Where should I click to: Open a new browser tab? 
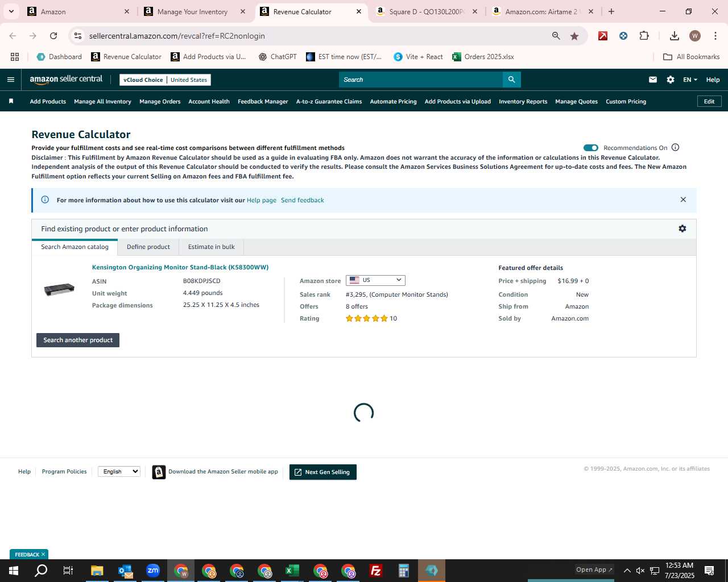(x=611, y=11)
